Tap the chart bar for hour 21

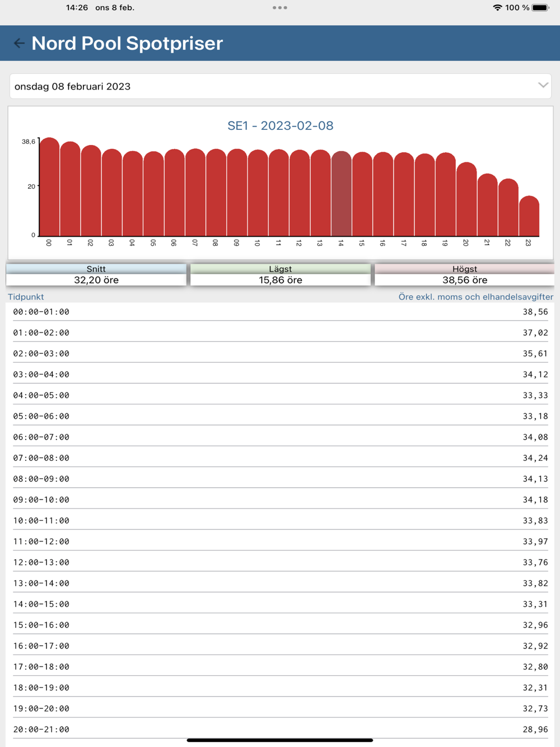[487, 205]
